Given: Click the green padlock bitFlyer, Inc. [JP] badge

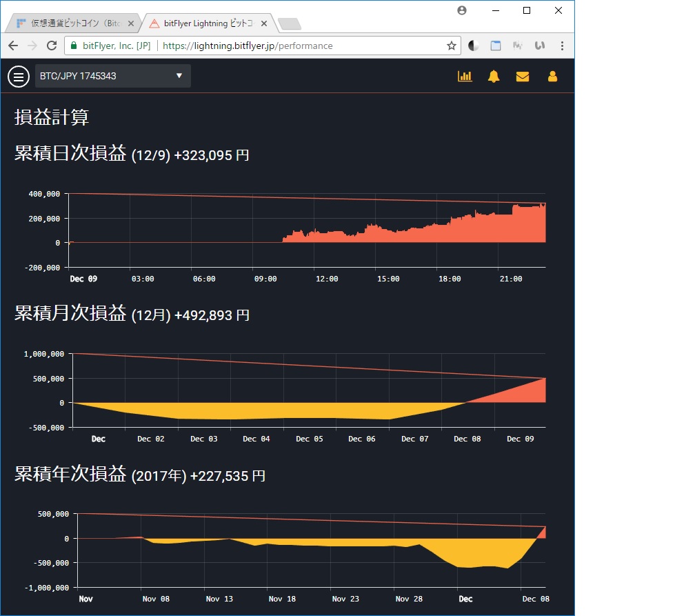Looking at the screenshot, I should [111, 46].
